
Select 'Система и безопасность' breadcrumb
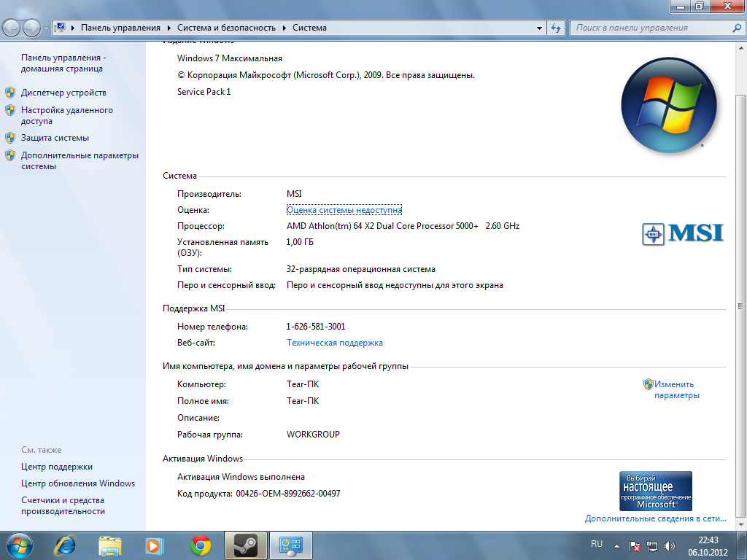pyautogui.click(x=226, y=28)
